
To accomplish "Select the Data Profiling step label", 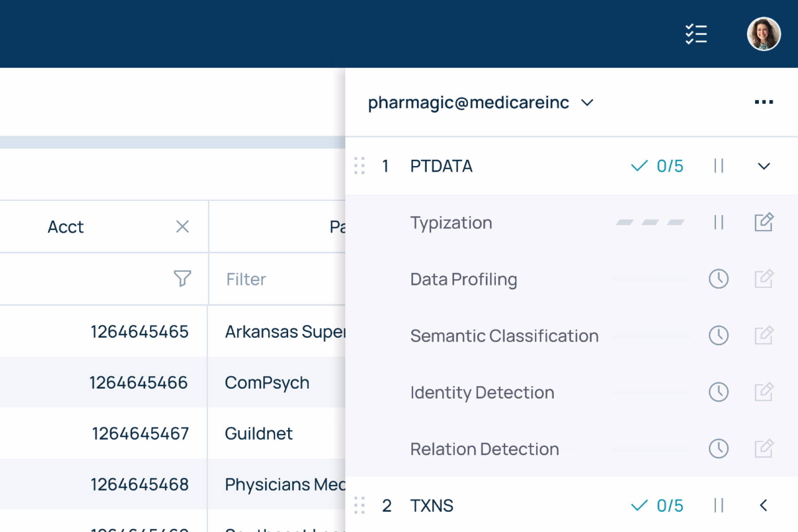I will point(464,279).
